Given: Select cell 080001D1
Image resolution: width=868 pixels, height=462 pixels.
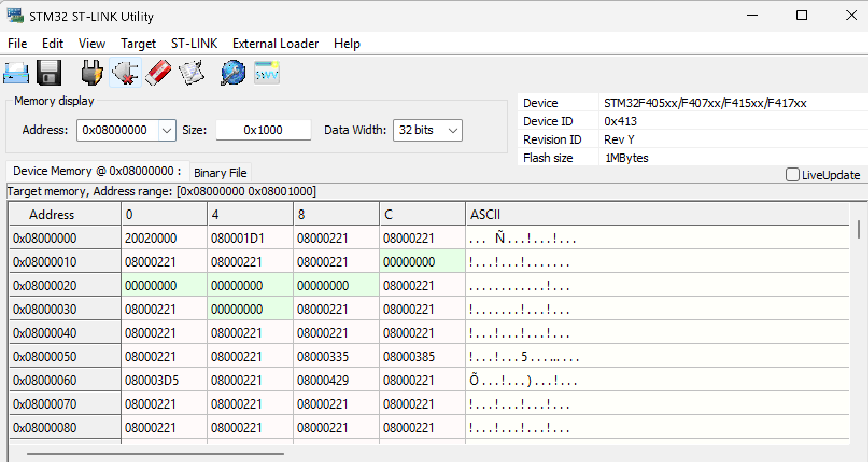Looking at the screenshot, I should (250, 238).
